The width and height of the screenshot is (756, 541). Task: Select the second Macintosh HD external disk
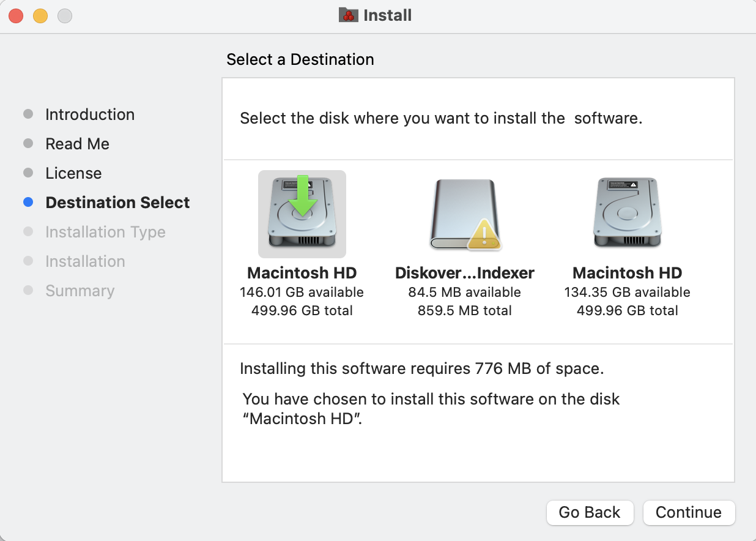coord(626,214)
